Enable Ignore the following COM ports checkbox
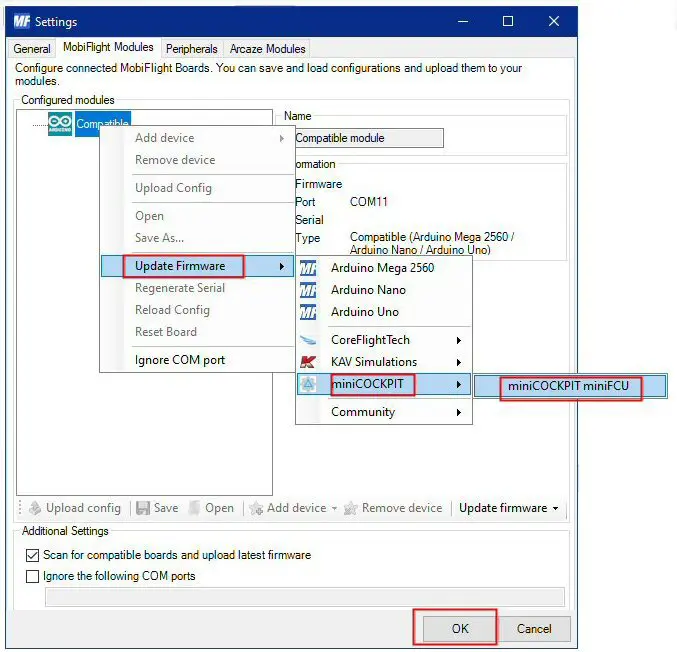 (x=32, y=576)
